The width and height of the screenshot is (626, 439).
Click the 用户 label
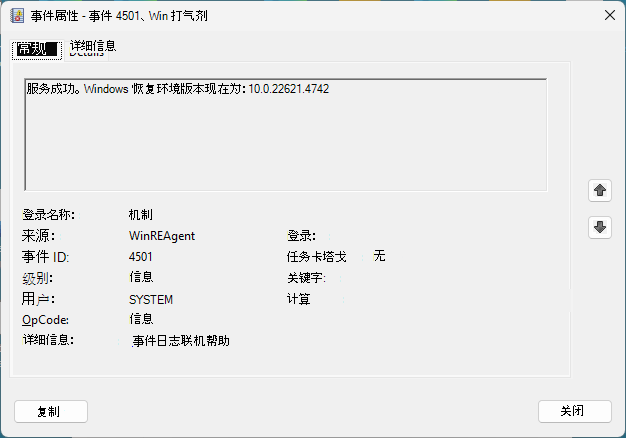pos(38,299)
